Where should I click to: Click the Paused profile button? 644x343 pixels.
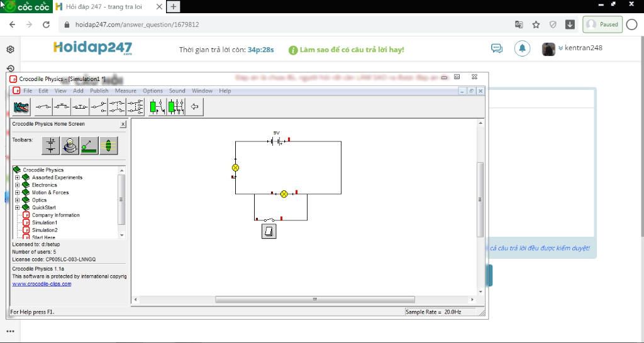pos(602,24)
